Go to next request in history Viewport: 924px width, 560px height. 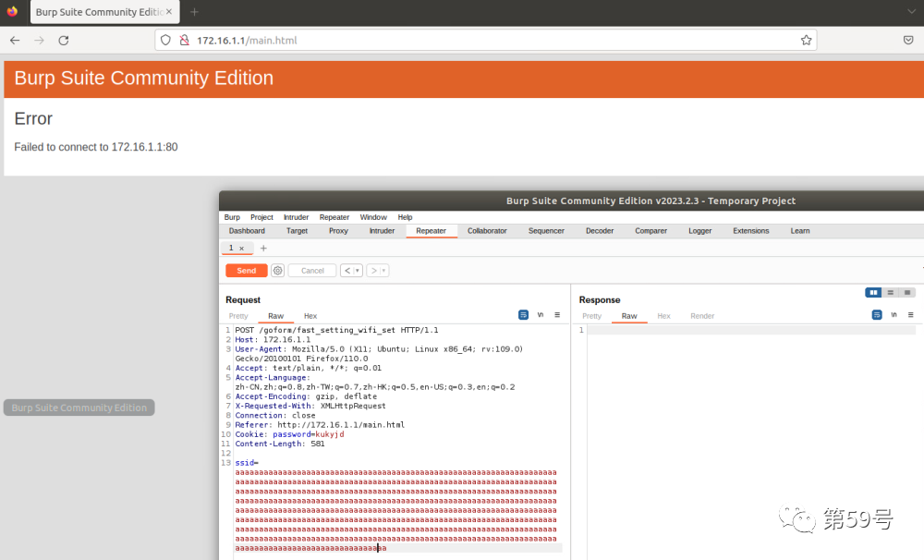pos(373,271)
